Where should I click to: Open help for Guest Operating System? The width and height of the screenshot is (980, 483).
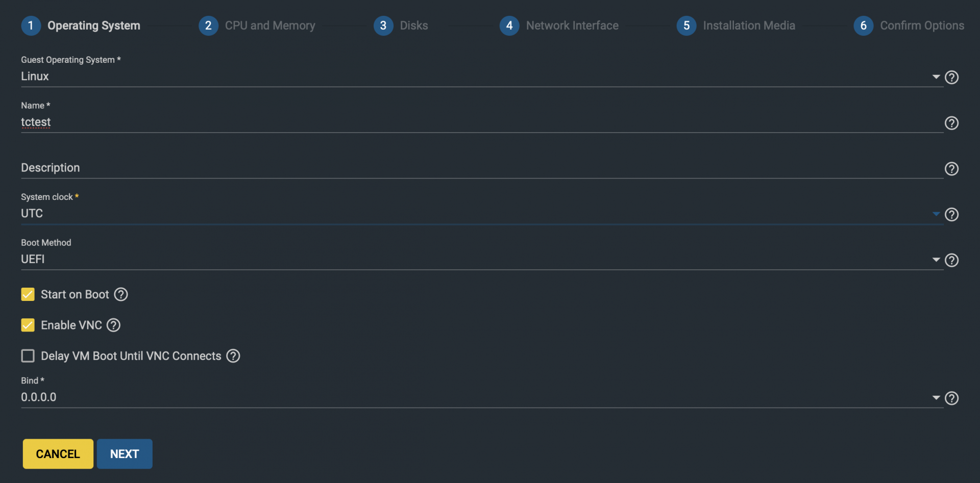(951, 77)
